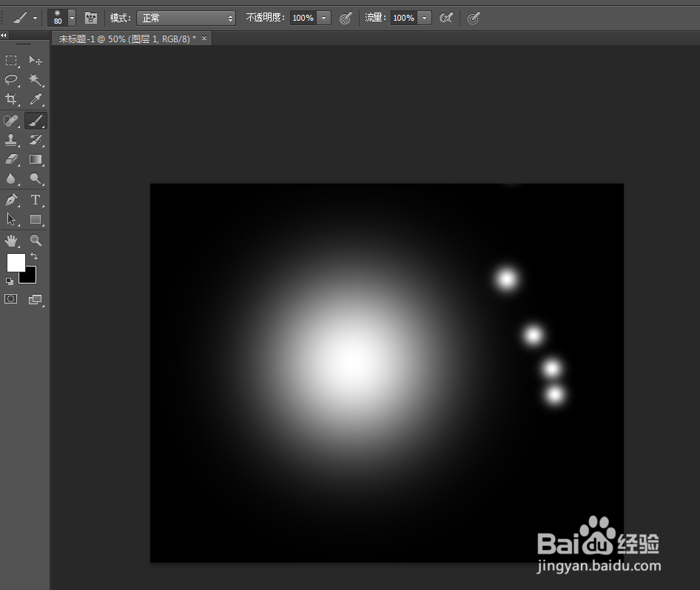This screenshot has height=590, width=700.
Task: Swap foreground and background colors
Action: 34,256
